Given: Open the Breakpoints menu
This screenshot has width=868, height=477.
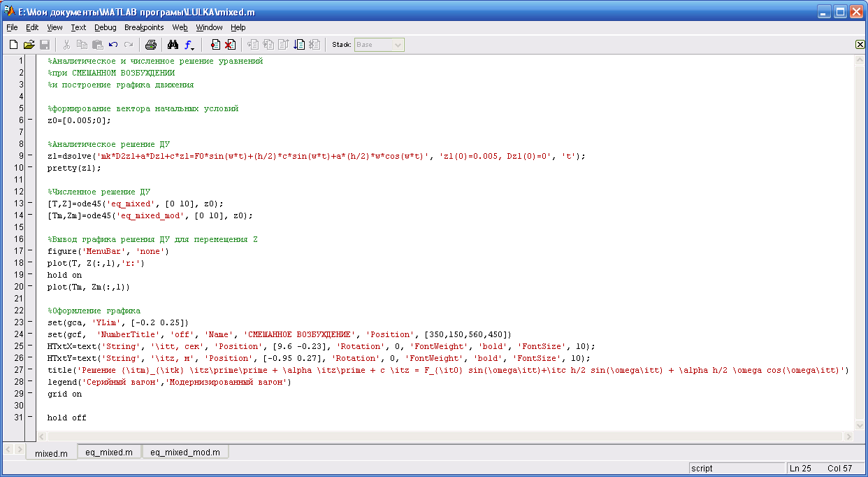Looking at the screenshot, I should [144, 27].
